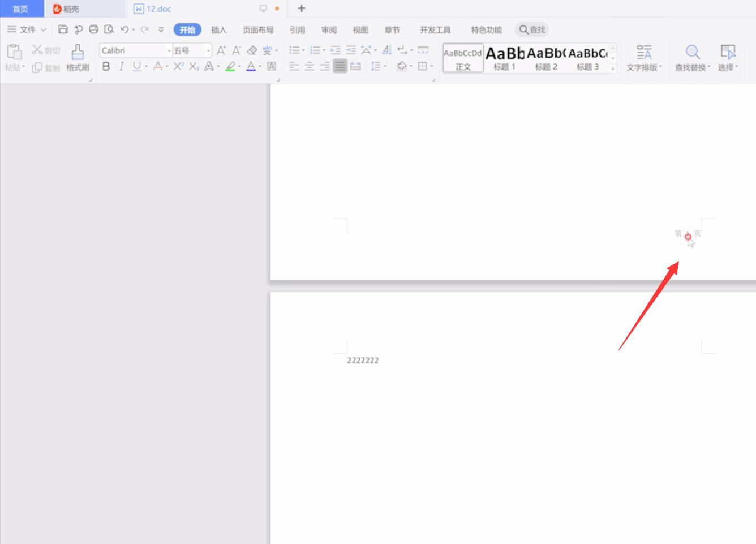Increase font size with A+ icon
The height and width of the screenshot is (544, 756).
pyautogui.click(x=221, y=50)
